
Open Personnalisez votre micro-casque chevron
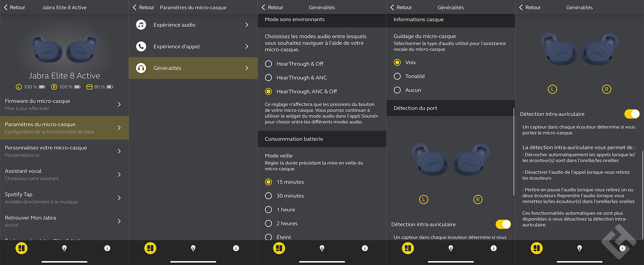[x=119, y=151]
